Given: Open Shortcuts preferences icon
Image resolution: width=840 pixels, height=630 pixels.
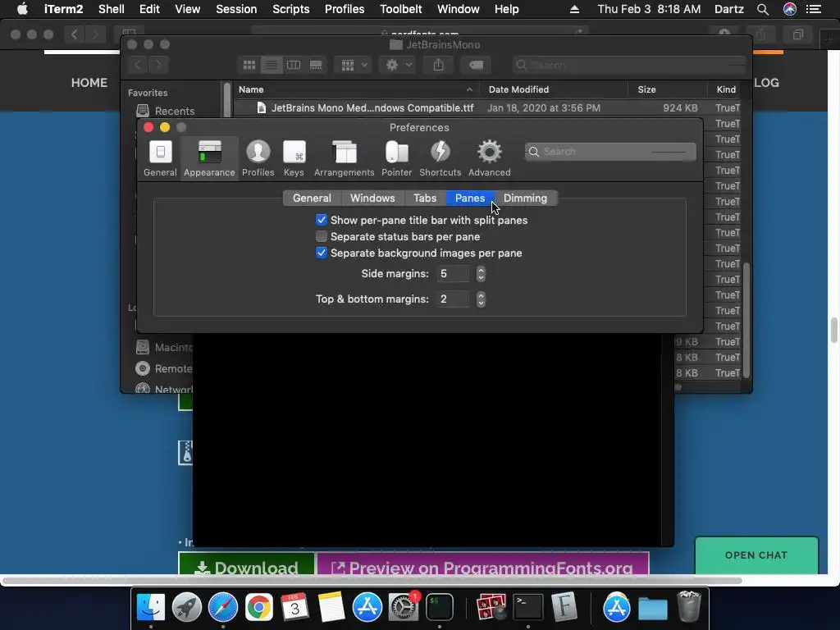Looking at the screenshot, I should [x=440, y=158].
